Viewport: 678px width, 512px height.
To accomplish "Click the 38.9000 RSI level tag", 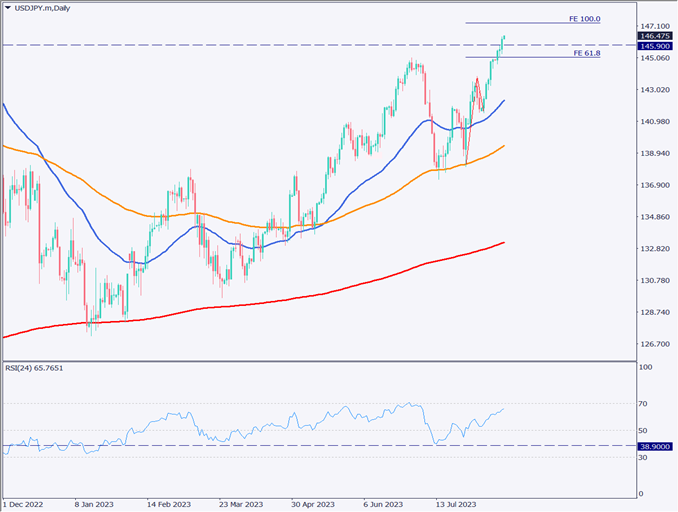I will click(657, 446).
